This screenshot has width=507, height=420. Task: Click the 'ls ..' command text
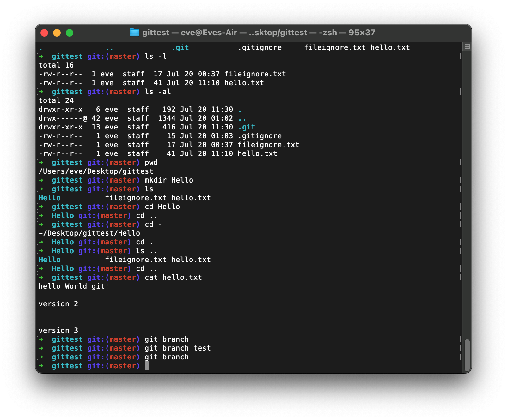147,251
